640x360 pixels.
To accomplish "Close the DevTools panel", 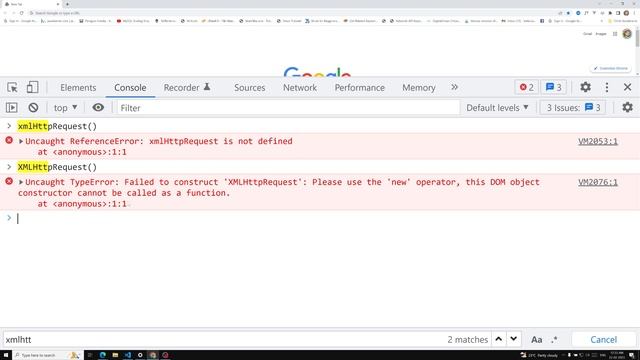I will [x=627, y=87].
